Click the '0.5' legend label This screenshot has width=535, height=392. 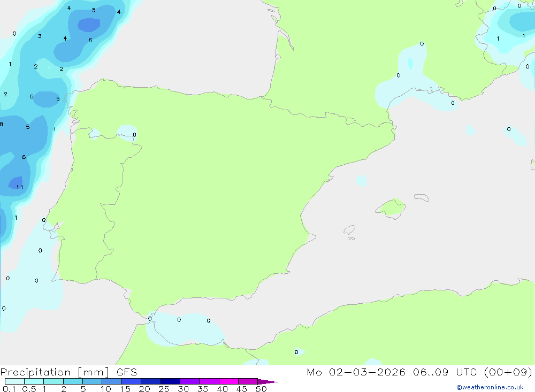29,389
